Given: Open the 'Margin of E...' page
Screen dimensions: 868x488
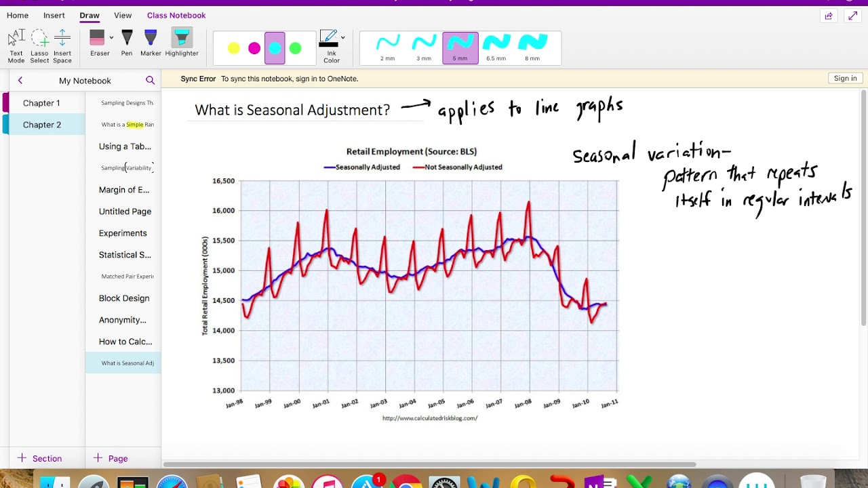Looking at the screenshot, I should click(123, 190).
